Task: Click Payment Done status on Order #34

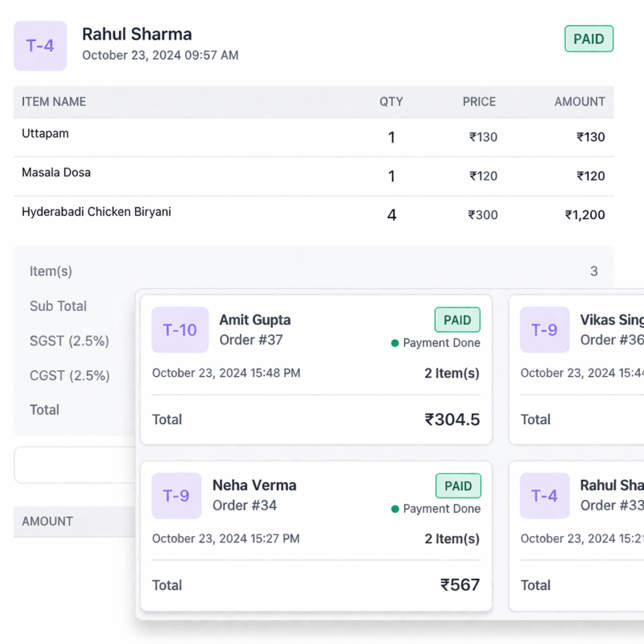Action: (436, 509)
